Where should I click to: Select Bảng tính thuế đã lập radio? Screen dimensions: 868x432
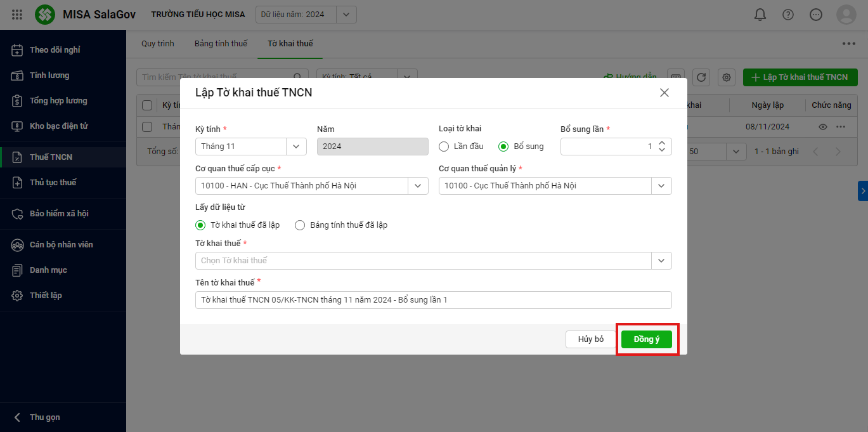coord(300,225)
